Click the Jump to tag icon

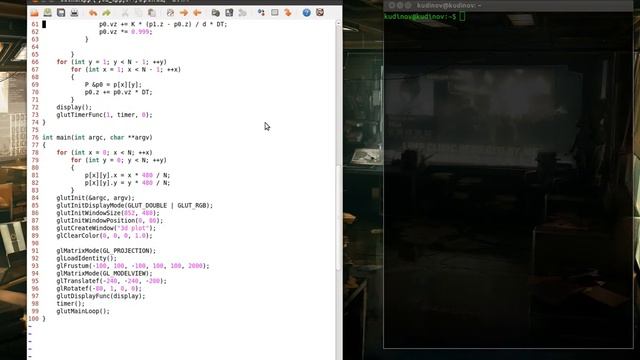pyautogui.click(x=288, y=13)
